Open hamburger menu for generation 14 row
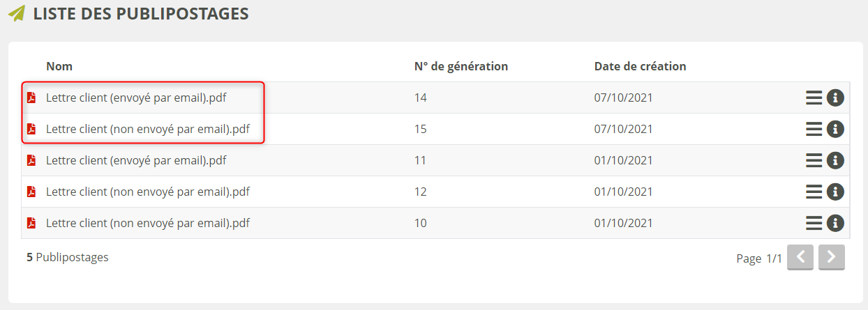 pyautogui.click(x=814, y=98)
